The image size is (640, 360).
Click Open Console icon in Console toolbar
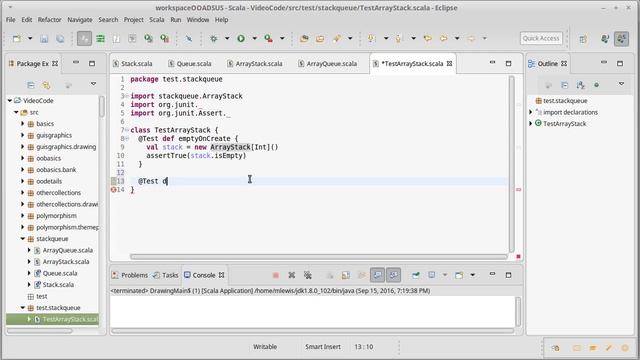(x=459, y=275)
